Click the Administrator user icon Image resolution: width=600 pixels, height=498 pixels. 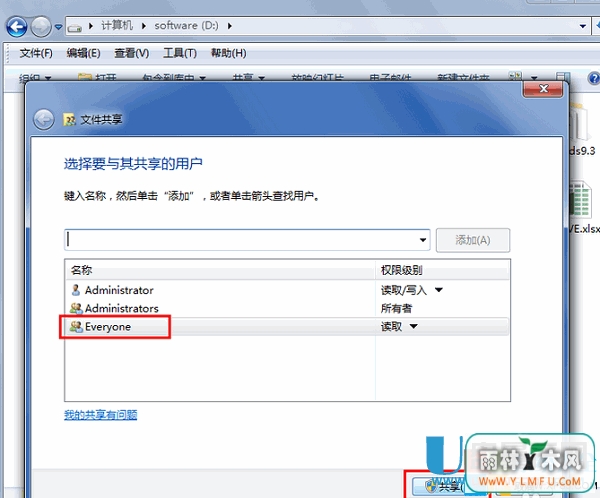(x=76, y=290)
